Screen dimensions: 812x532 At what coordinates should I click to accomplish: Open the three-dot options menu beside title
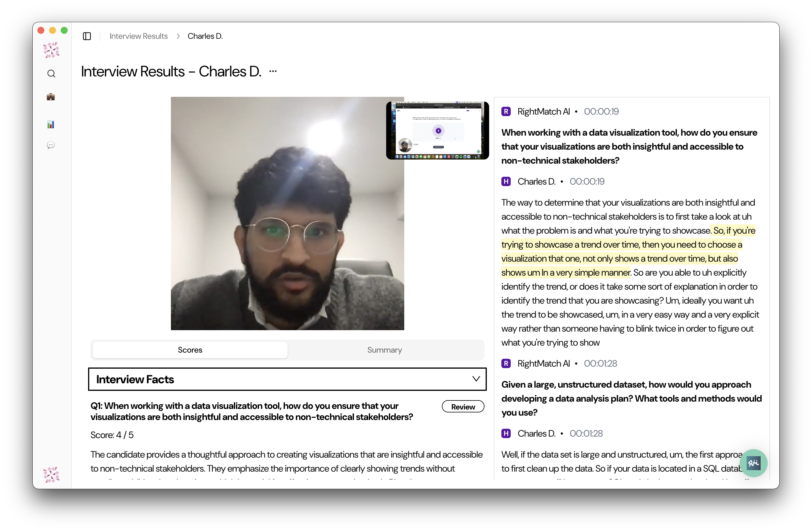[273, 71]
